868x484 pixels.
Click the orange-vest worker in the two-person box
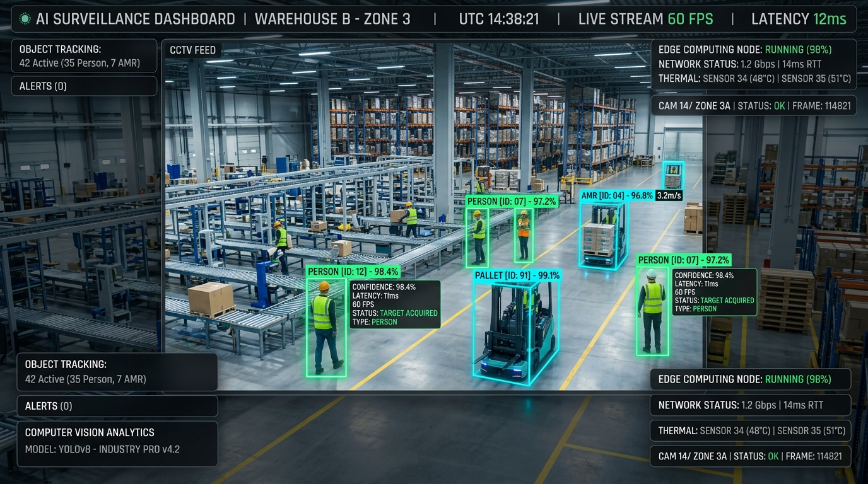pyautogui.click(x=524, y=234)
